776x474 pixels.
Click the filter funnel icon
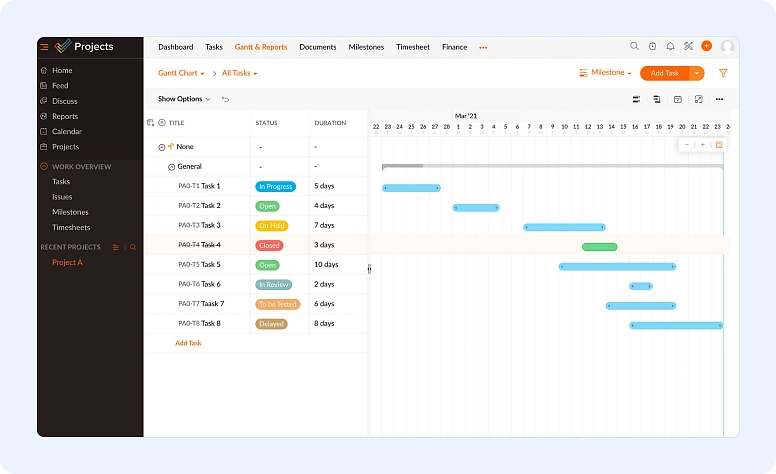point(723,73)
